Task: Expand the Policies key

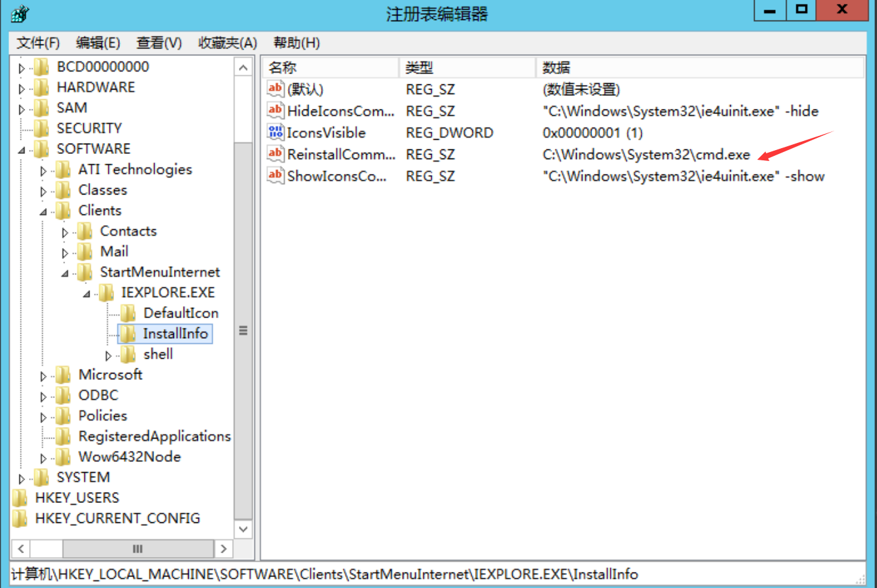Action: 43,417
